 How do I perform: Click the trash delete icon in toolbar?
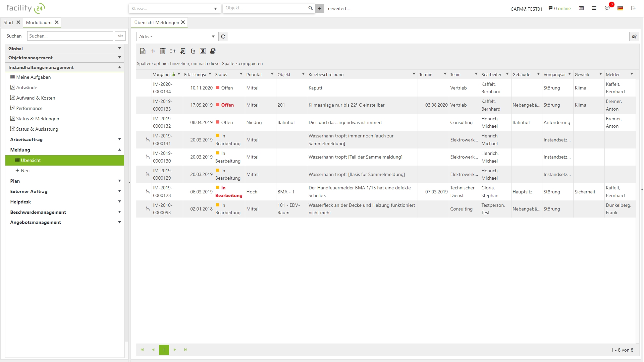click(x=163, y=51)
